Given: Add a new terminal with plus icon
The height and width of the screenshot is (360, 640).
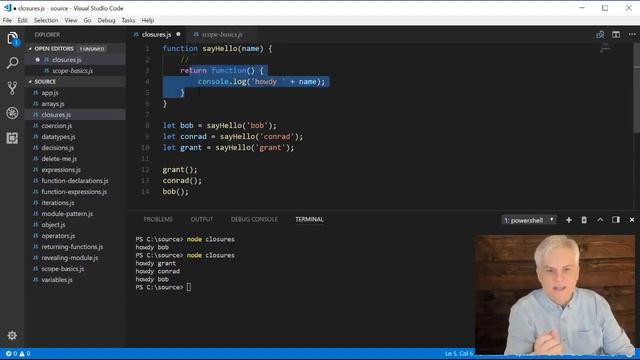Looking at the screenshot, I should (x=569, y=220).
